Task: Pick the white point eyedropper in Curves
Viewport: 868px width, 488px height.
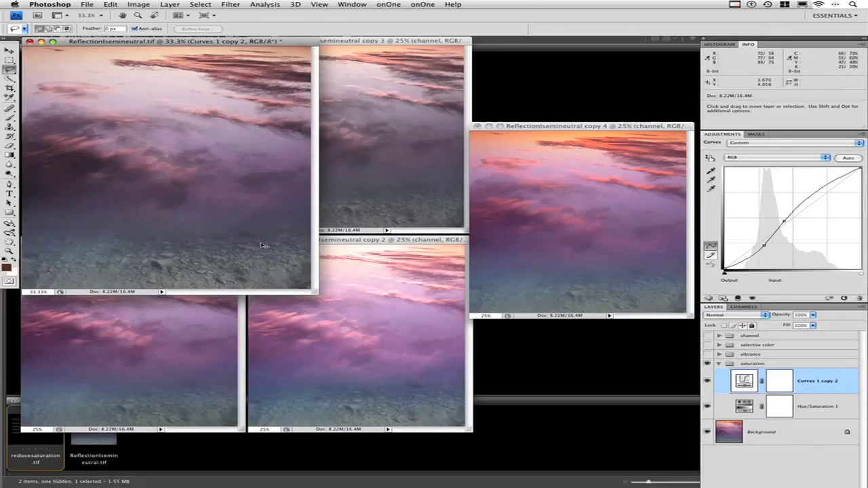Action: coord(711,188)
